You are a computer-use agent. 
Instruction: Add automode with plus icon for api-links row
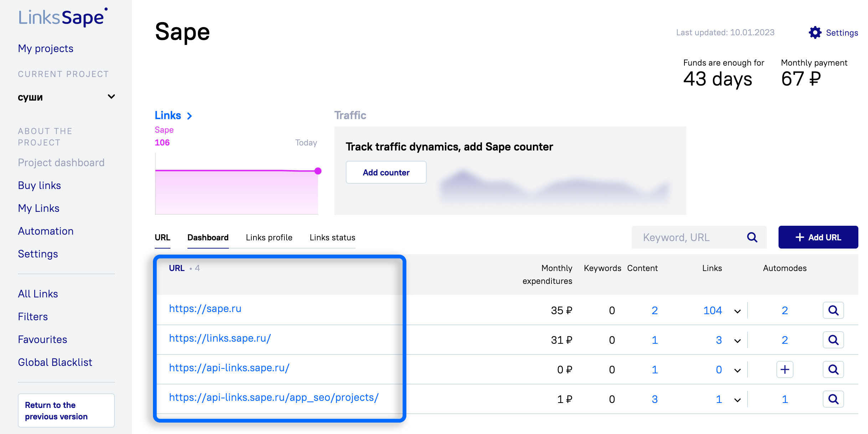(785, 369)
